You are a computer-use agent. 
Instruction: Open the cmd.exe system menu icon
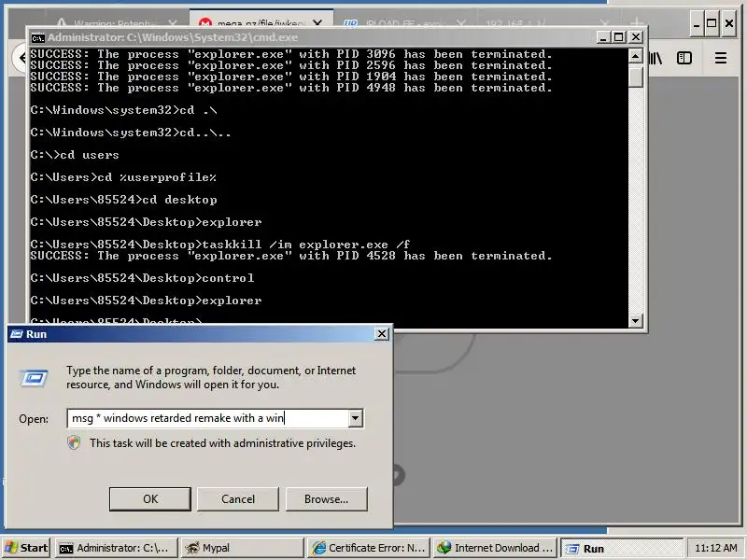[37, 37]
